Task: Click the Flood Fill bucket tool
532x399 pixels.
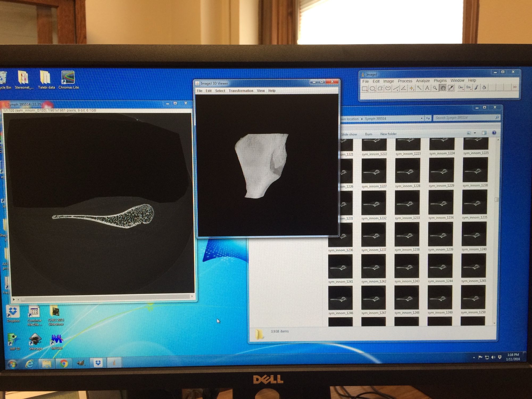Action: (484, 87)
